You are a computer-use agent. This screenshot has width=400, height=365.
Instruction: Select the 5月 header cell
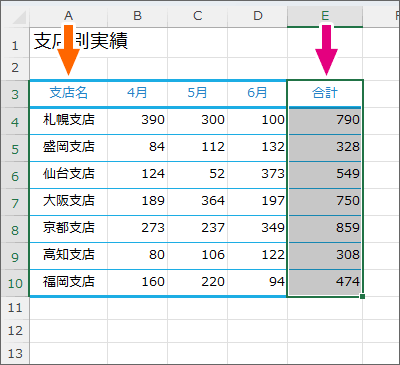pos(198,93)
